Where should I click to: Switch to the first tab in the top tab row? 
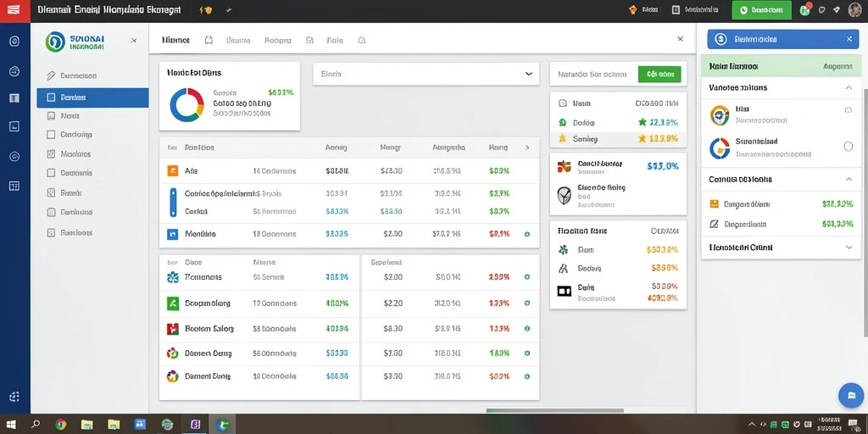pos(175,41)
